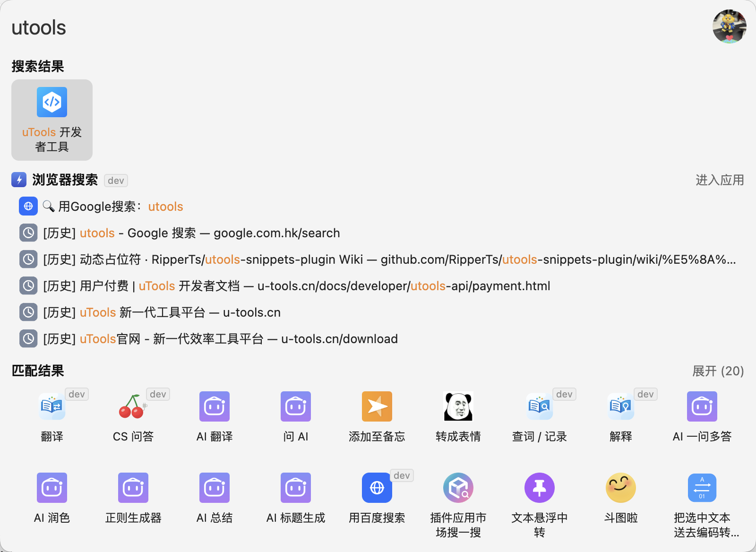Click the globe icon beside 用Google搜索

coord(28,206)
